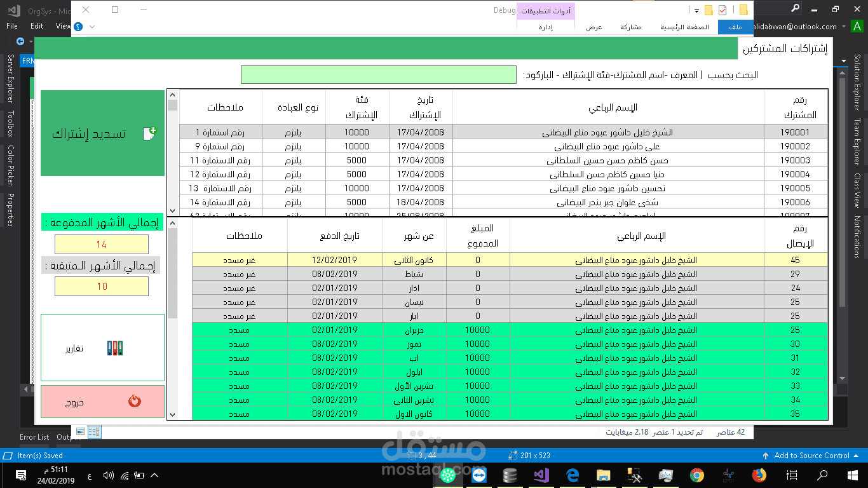Click the red خروج exit button
Screen dimensions: 868x488
[102, 402]
